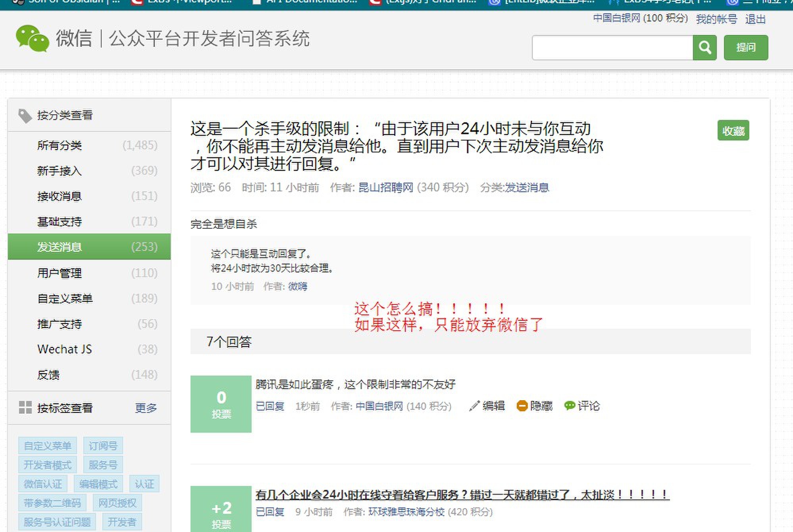Click the 开发者 tag
The image size is (793, 532).
pyautogui.click(x=122, y=522)
